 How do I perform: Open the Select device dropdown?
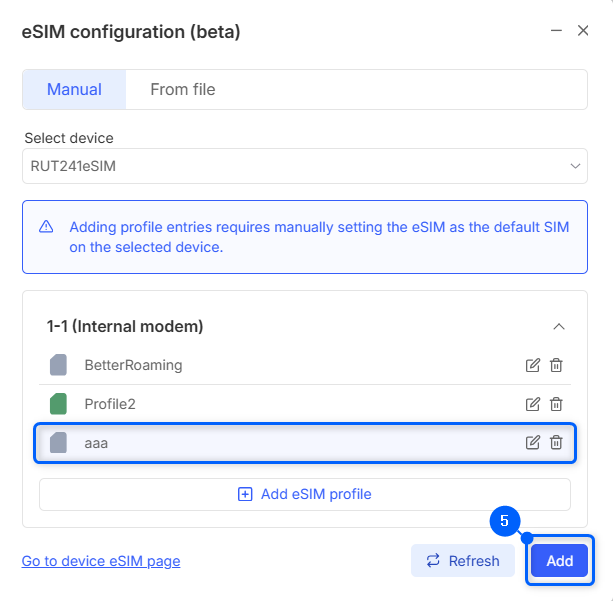pos(304,166)
